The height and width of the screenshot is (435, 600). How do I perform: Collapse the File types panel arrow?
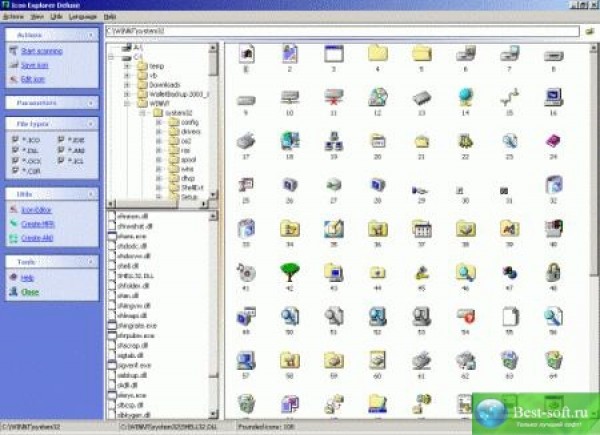[x=91, y=124]
